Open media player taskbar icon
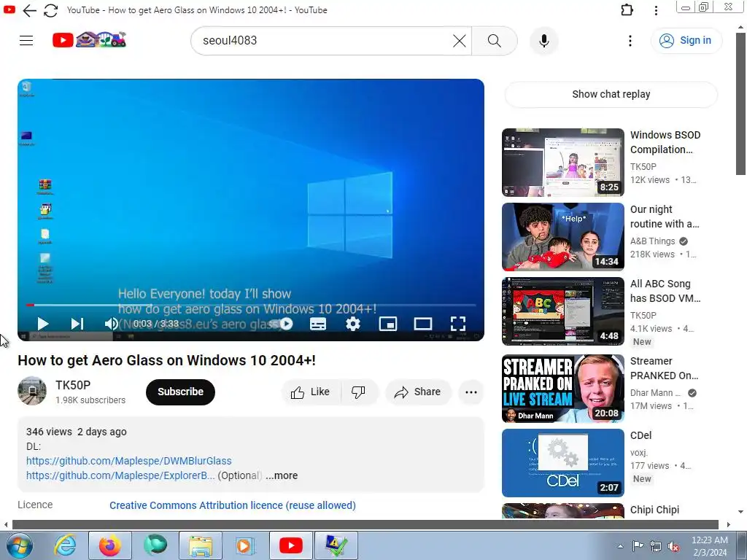Image resolution: width=747 pixels, height=560 pixels. [x=245, y=545]
